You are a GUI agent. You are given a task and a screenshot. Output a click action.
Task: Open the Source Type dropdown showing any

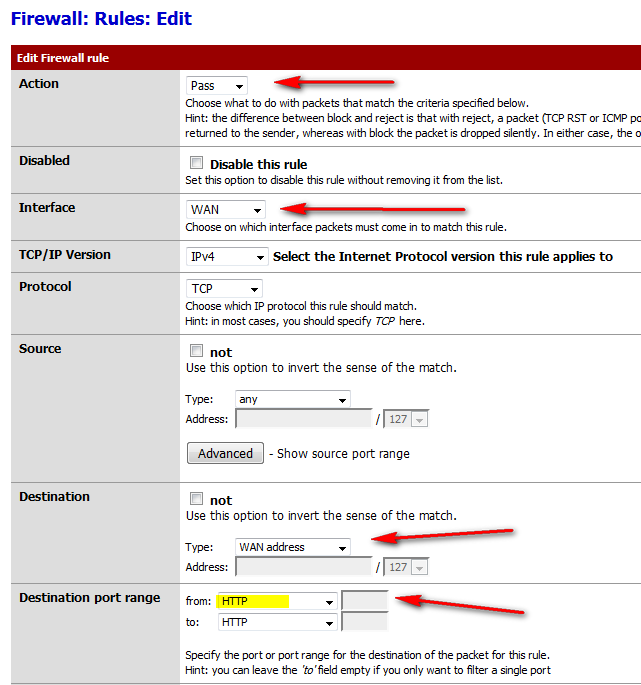click(x=292, y=399)
